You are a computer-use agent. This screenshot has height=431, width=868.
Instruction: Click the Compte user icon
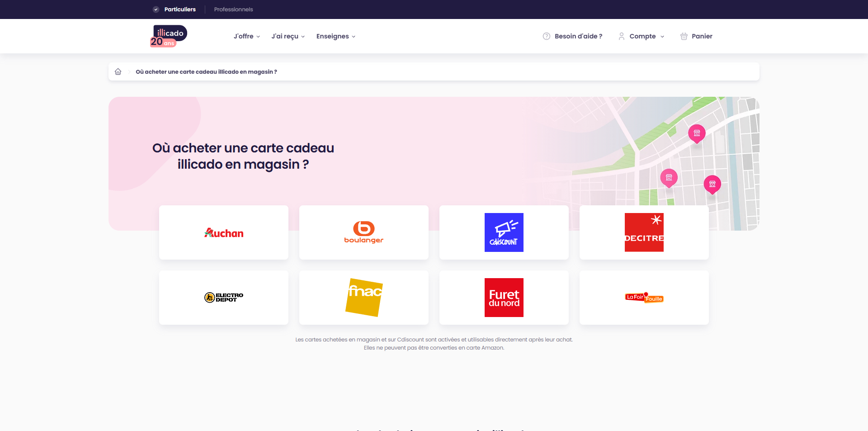click(x=622, y=36)
